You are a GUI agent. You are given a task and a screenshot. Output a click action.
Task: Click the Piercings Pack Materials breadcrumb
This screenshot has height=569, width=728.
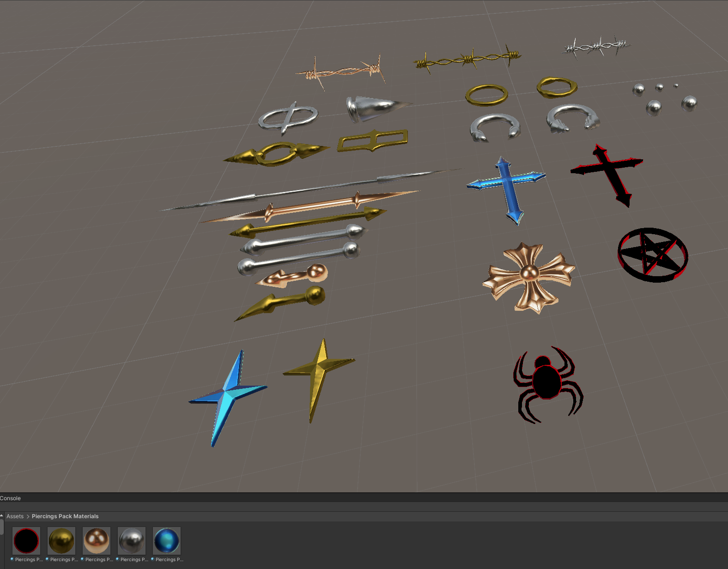(x=65, y=516)
